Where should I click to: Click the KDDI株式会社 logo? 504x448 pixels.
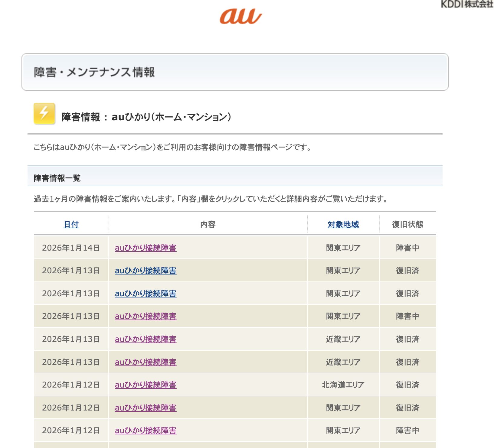point(467,4)
